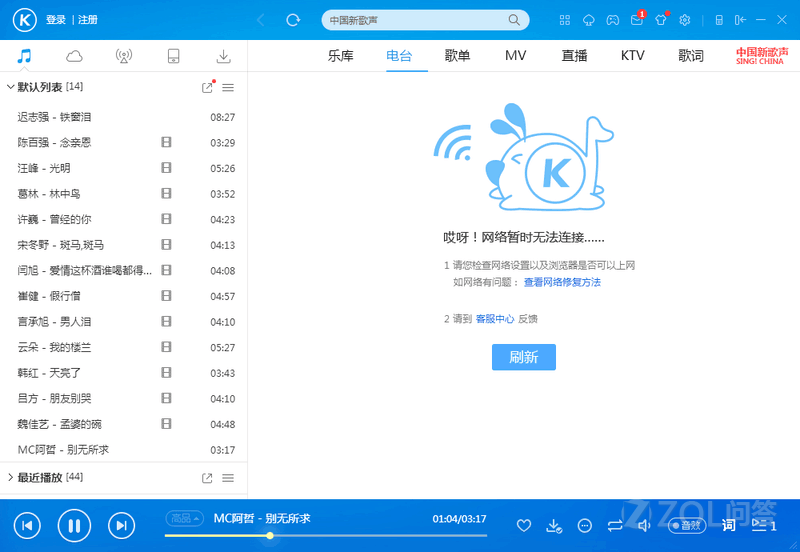
Task: Open the 客服中心 link
Action: pyautogui.click(x=495, y=319)
